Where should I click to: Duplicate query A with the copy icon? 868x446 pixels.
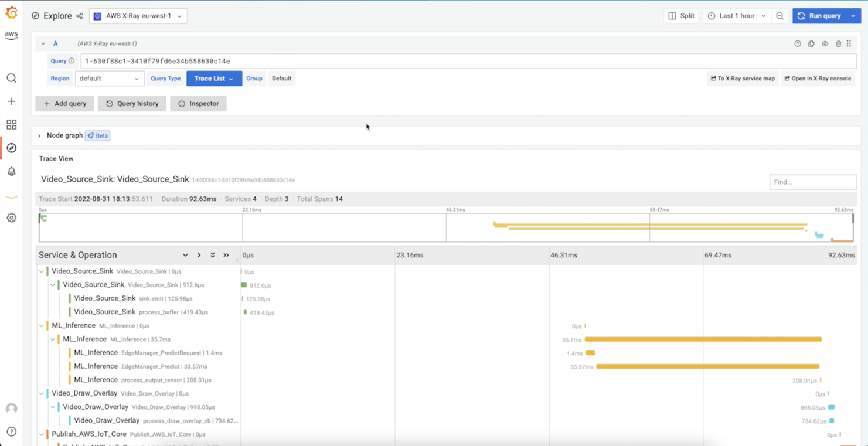[x=811, y=43]
